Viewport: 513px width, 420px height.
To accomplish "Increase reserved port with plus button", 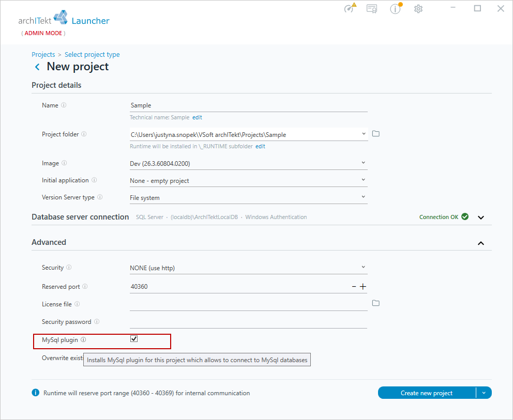I will [363, 287].
